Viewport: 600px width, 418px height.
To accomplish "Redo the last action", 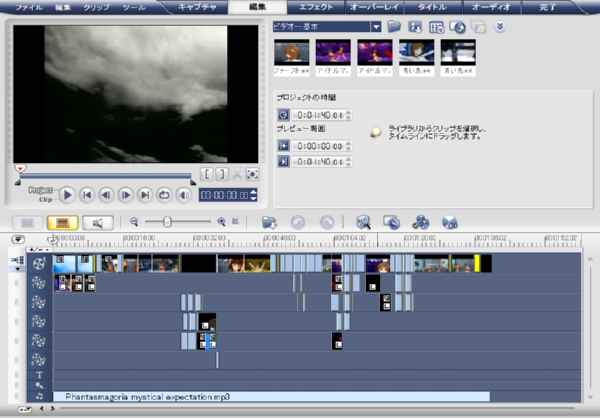I will click(326, 222).
